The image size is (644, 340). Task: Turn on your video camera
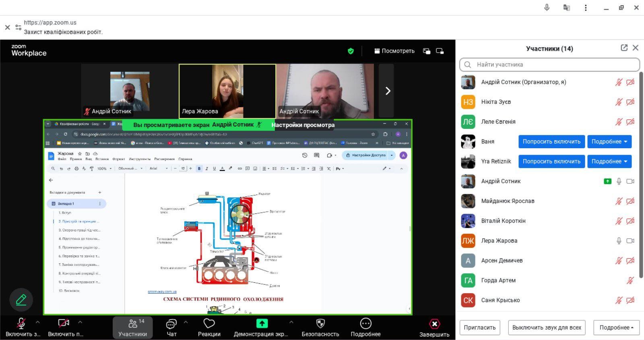[x=64, y=323]
